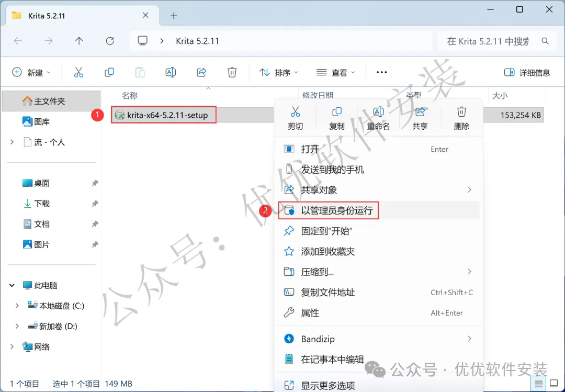Expand the 网络 tree node
Viewport: 565px width, 392px height.
(12, 346)
